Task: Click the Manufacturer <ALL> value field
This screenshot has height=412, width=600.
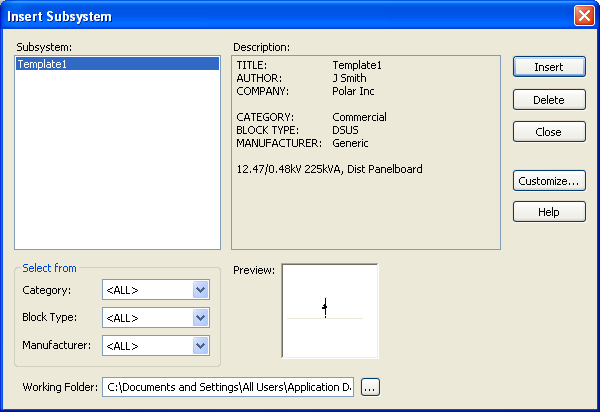Action: pyautogui.click(x=146, y=346)
